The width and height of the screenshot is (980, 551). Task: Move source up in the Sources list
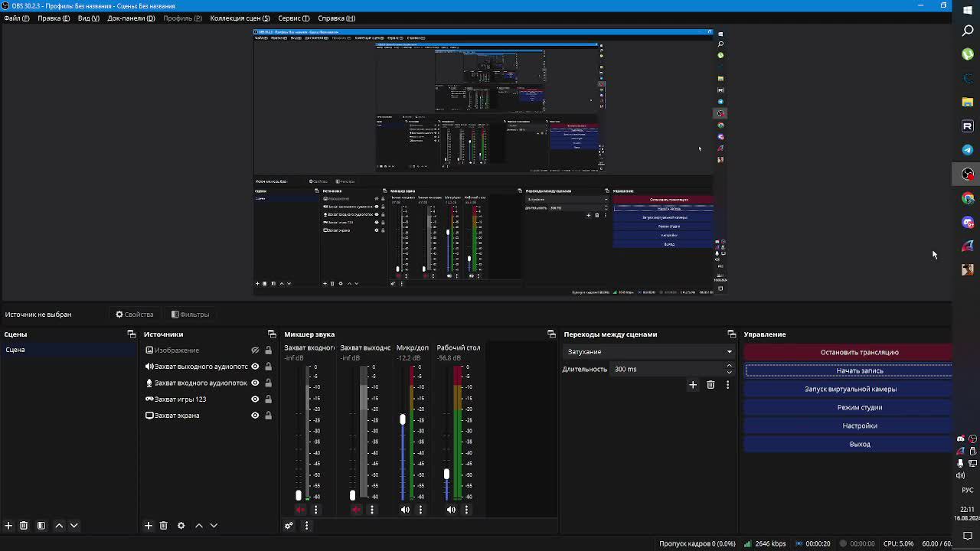(x=199, y=526)
